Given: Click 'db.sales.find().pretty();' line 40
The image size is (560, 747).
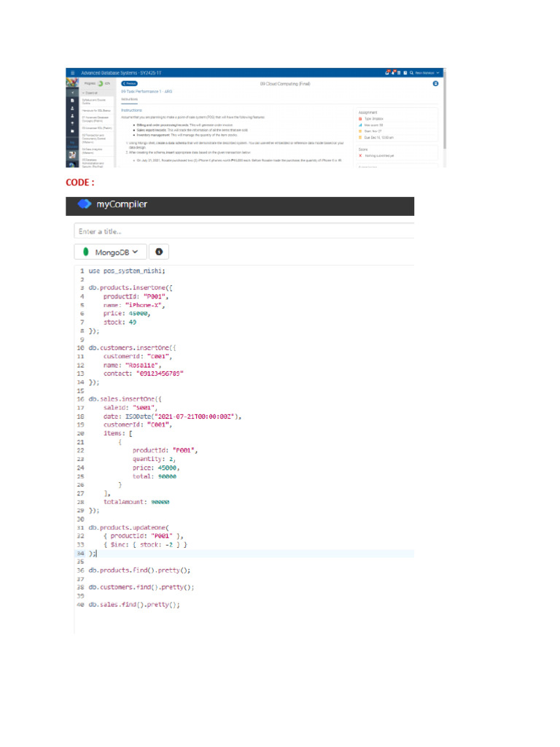Looking at the screenshot, I should 134,605.
